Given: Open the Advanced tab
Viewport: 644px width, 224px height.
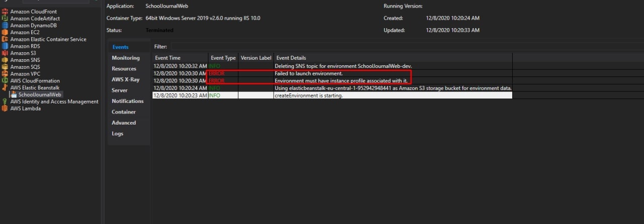Looking at the screenshot, I should point(124,123).
